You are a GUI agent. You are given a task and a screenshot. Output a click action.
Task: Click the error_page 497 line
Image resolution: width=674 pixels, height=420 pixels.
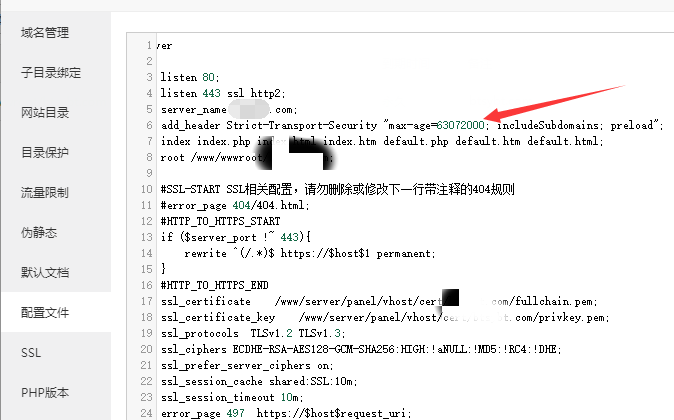[286, 413]
